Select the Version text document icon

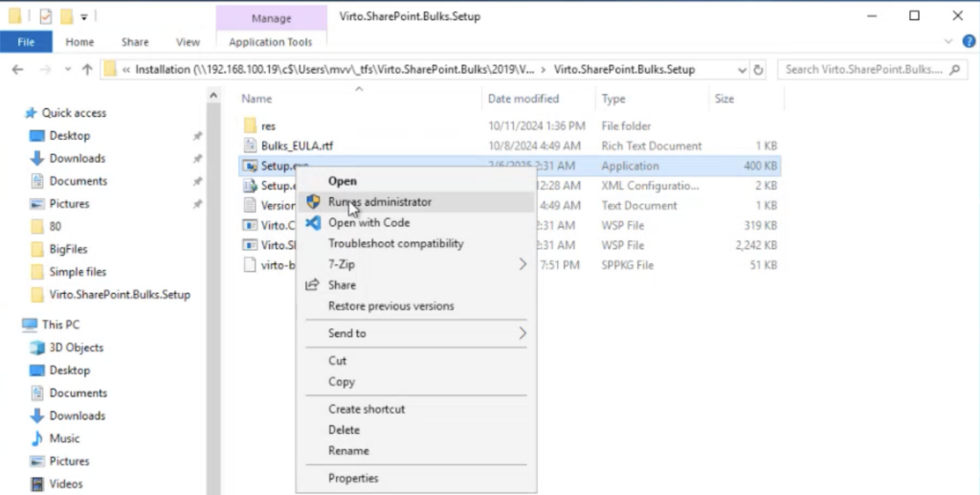[250, 205]
